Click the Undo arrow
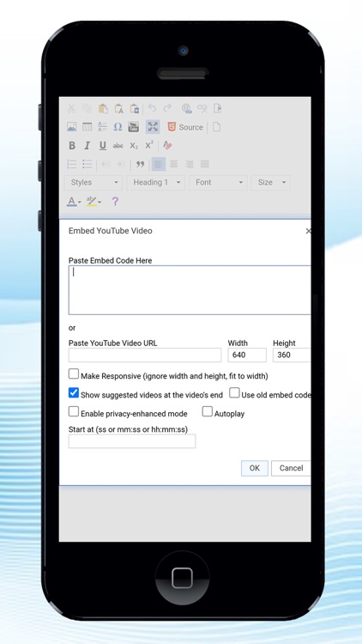Image resolution: width=362 pixels, height=644 pixels. pos(153,108)
